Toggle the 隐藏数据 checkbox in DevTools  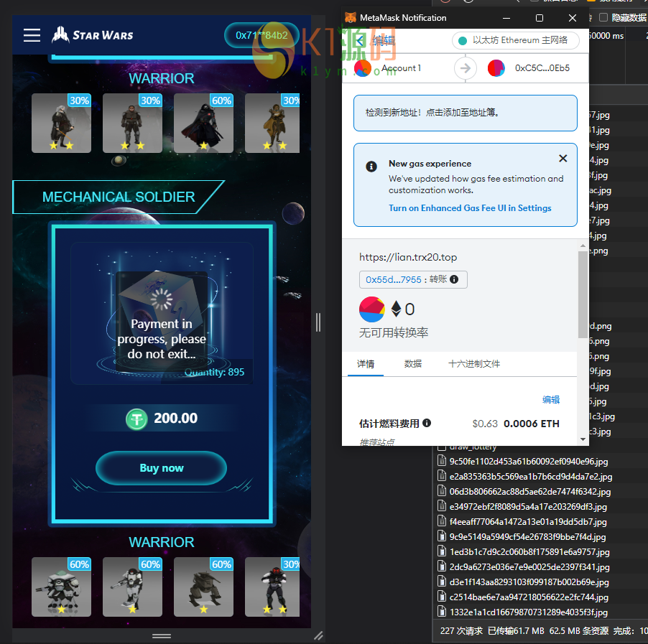tap(603, 17)
